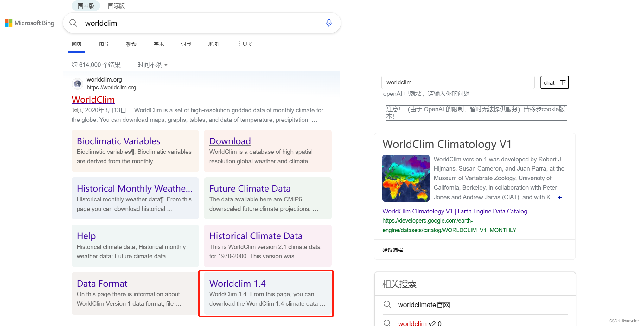Select the 地图 search tab

point(214,44)
